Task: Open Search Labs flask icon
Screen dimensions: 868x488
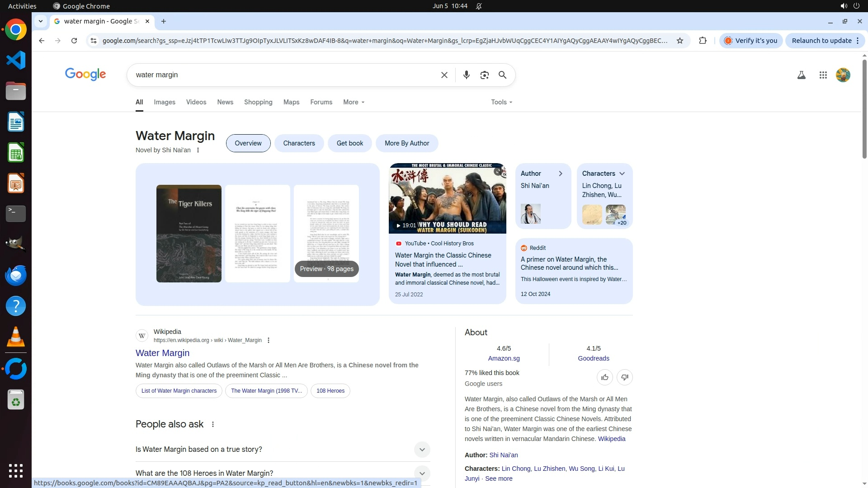Action: point(801,75)
